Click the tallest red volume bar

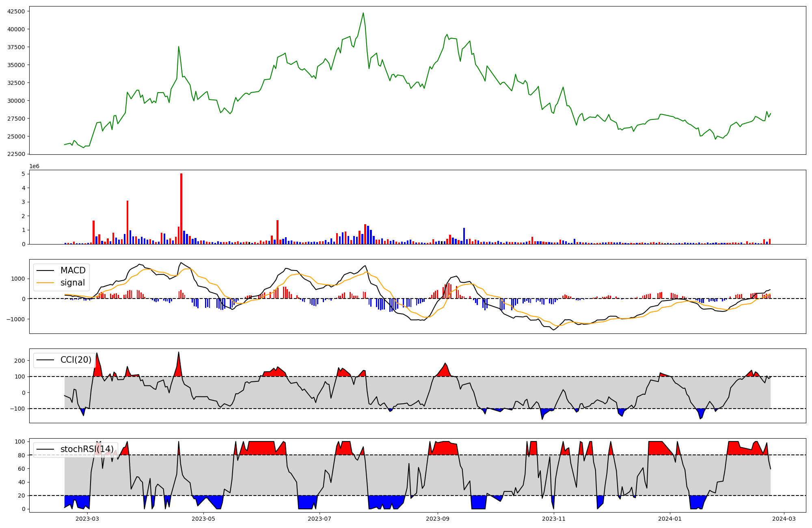pyautogui.click(x=181, y=209)
